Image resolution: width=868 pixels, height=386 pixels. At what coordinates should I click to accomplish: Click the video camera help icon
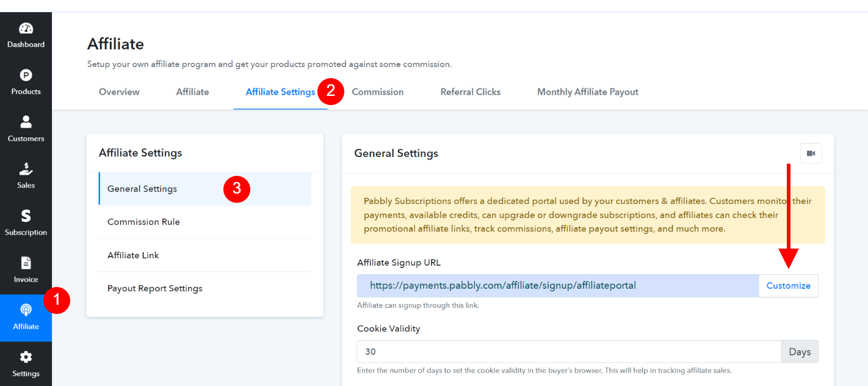(x=811, y=153)
